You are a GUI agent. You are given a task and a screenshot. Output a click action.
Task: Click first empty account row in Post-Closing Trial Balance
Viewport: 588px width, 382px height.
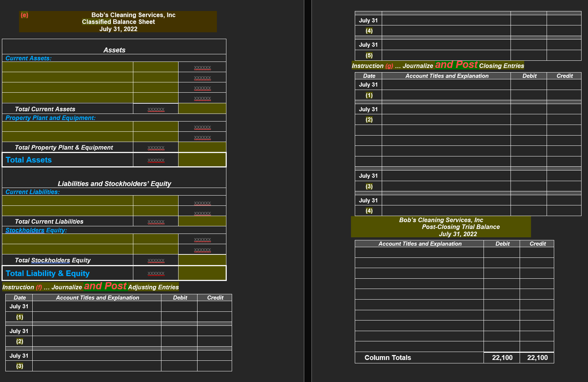coord(419,253)
